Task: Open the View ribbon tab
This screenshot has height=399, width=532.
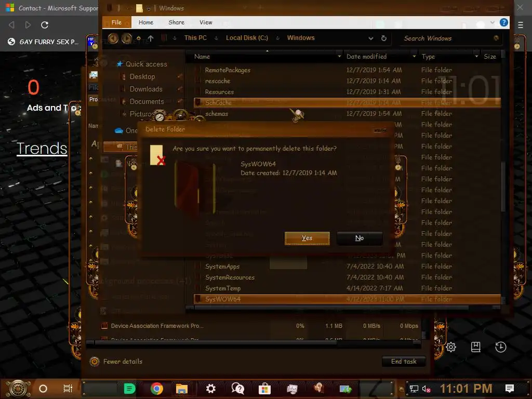Action: [x=206, y=22]
